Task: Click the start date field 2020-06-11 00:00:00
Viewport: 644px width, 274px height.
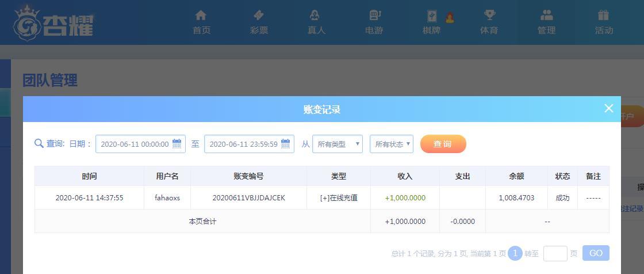Action: pos(140,144)
